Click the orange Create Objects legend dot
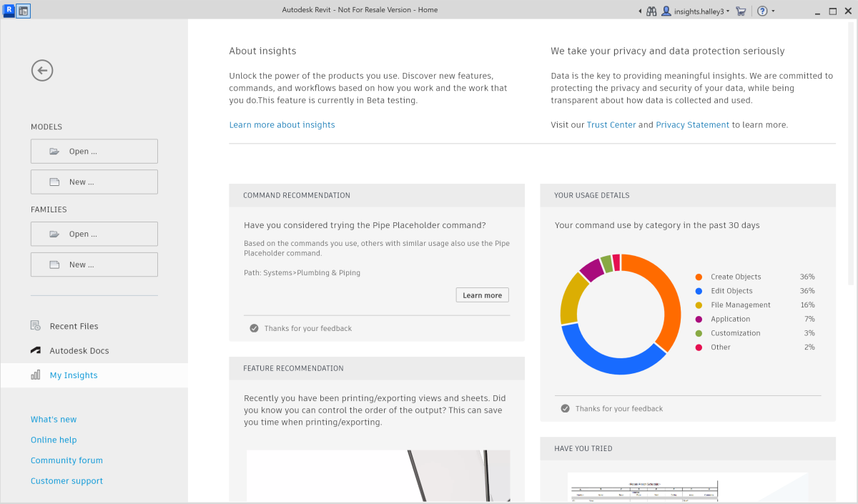 (699, 277)
